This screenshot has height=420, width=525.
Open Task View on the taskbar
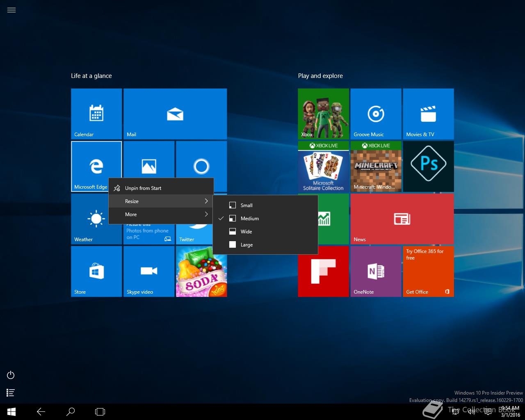coord(100,411)
